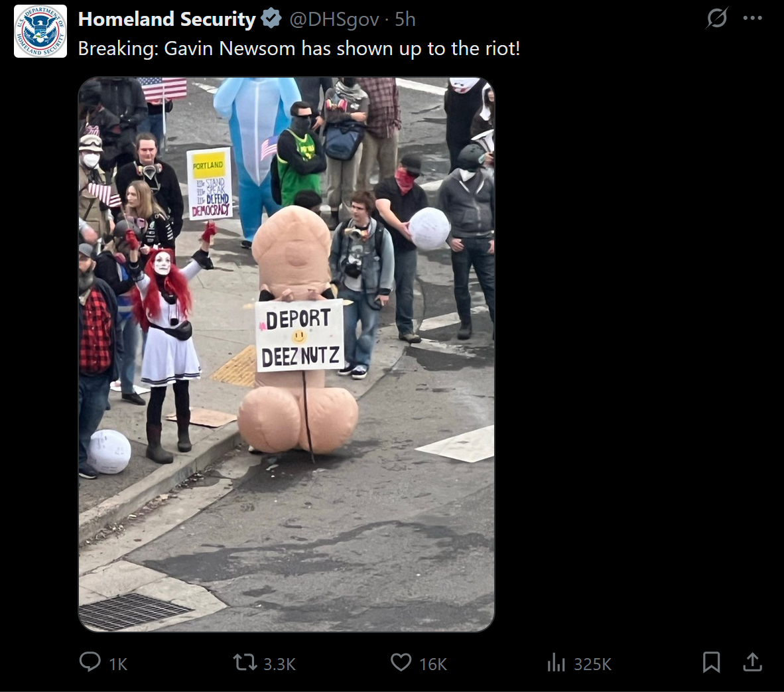Screen dimensions: 784x692
Task: Click the 16K likes count
Action: (433, 664)
